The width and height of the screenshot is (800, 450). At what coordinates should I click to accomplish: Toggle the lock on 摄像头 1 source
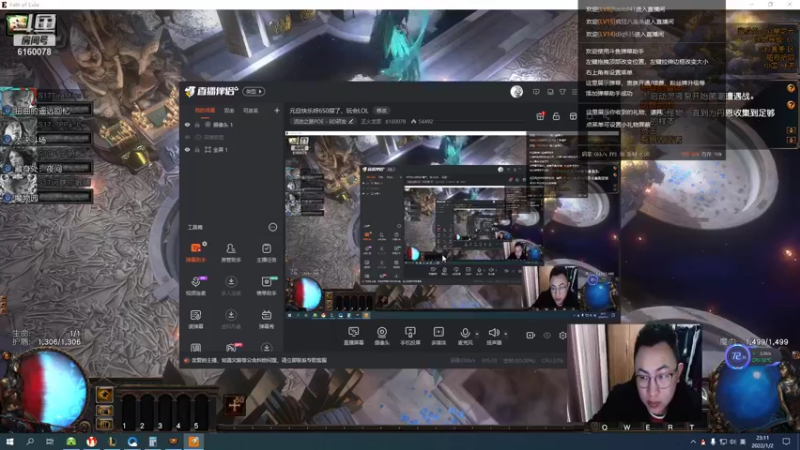coord(197,124)
